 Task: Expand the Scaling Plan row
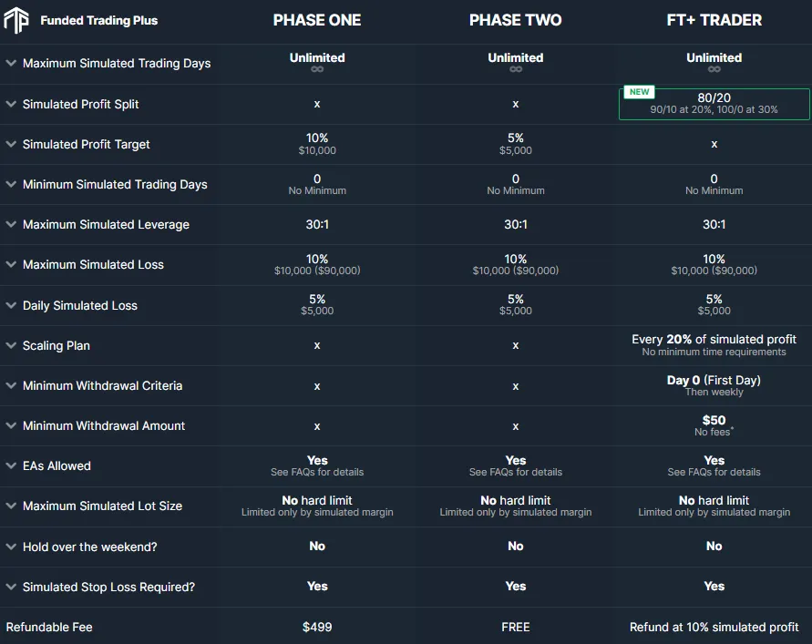10,345
